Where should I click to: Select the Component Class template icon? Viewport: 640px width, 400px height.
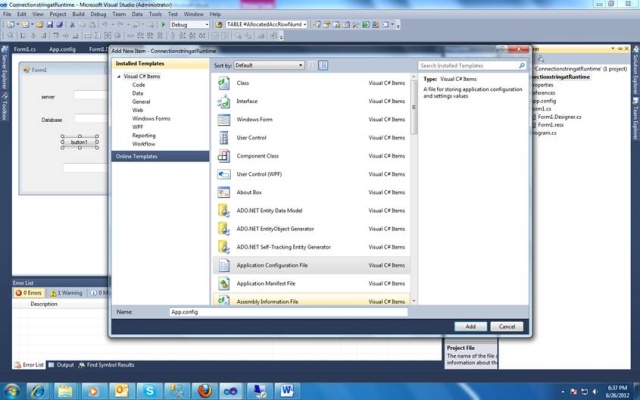[x=224, y=156]
